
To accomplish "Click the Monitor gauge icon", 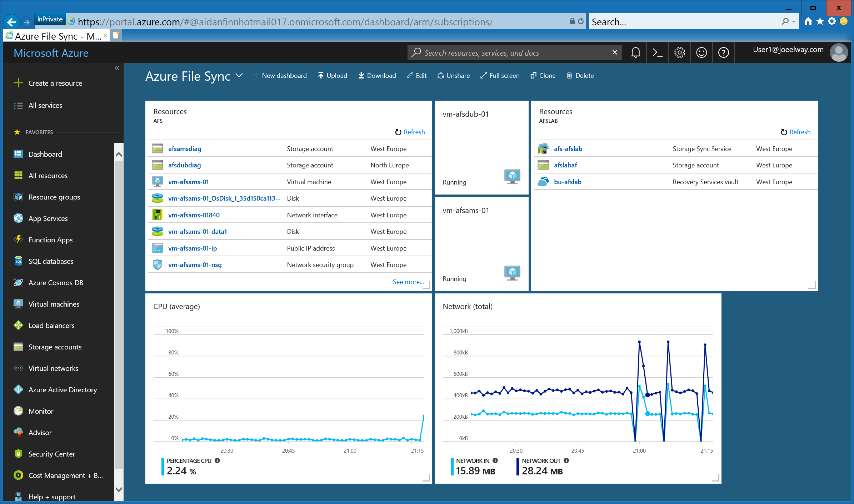I will click(18, 411).
